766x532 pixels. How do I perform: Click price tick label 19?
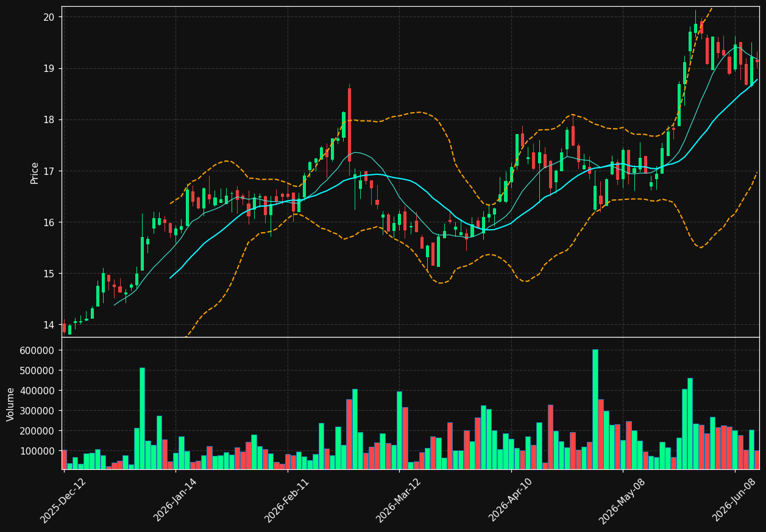[x=49, y=68]
